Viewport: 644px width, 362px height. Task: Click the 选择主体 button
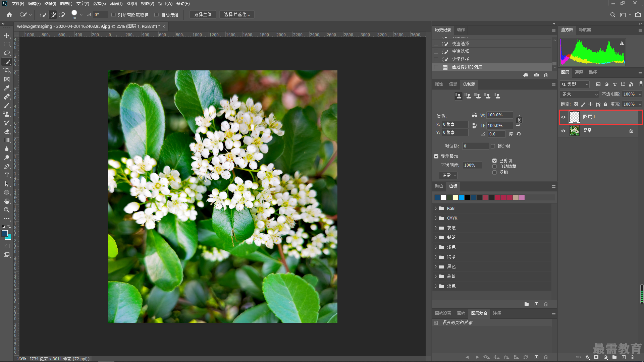pyautogui.click(x=203, y=15)
